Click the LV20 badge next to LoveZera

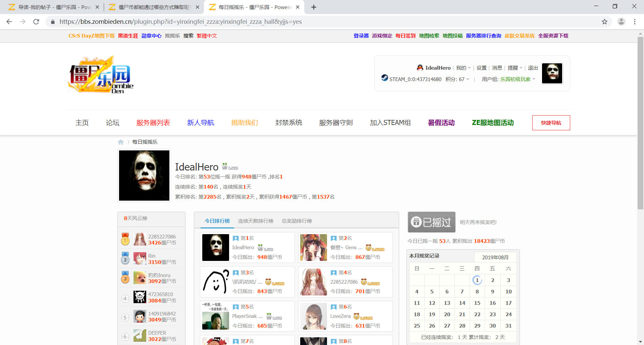pyautogui.click(x=363, y=316)
